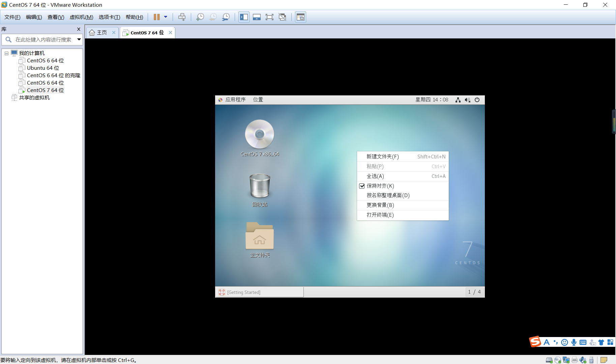This screenshot has height=364, width=616.
Task: Open the 查看(V) menu
Action: [x=56, y=17]
